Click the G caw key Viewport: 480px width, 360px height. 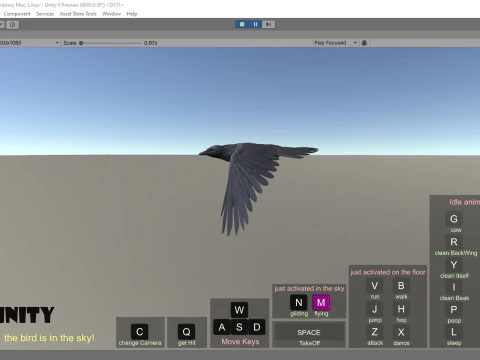click(x=454, y=219)
